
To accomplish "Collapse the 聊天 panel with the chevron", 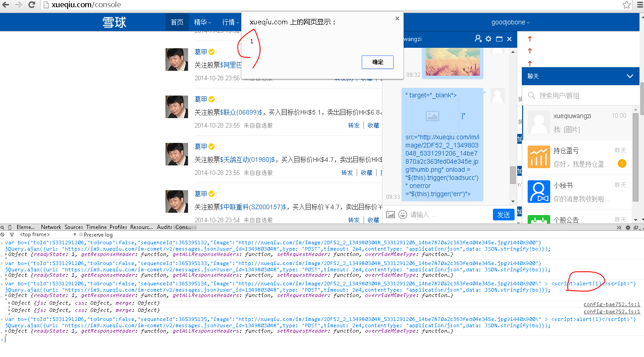I will click(630, 76).
